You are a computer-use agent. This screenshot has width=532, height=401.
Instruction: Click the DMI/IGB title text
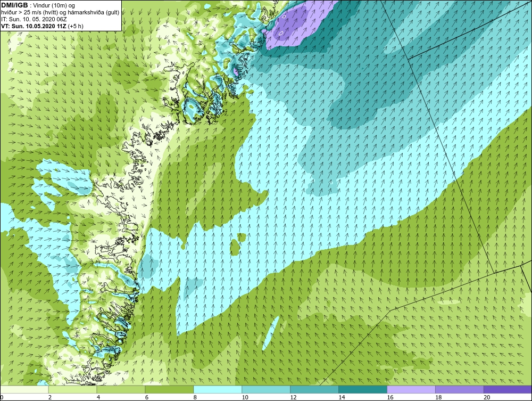coord(14,5)
